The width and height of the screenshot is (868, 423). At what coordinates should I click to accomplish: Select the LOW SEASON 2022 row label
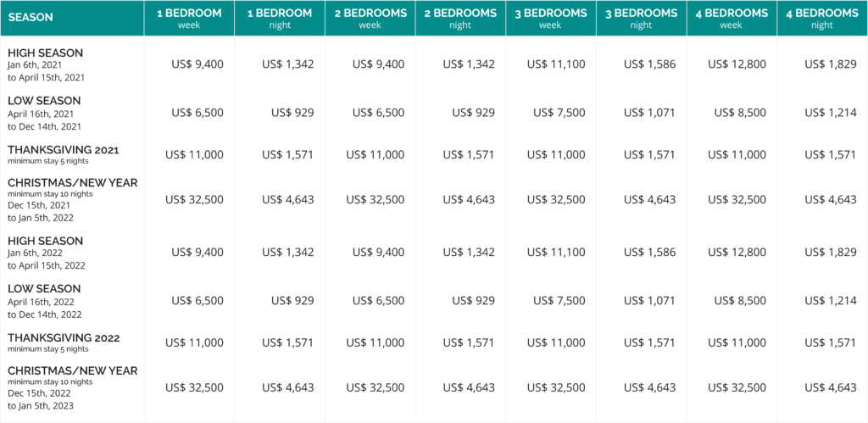[45, 301]
